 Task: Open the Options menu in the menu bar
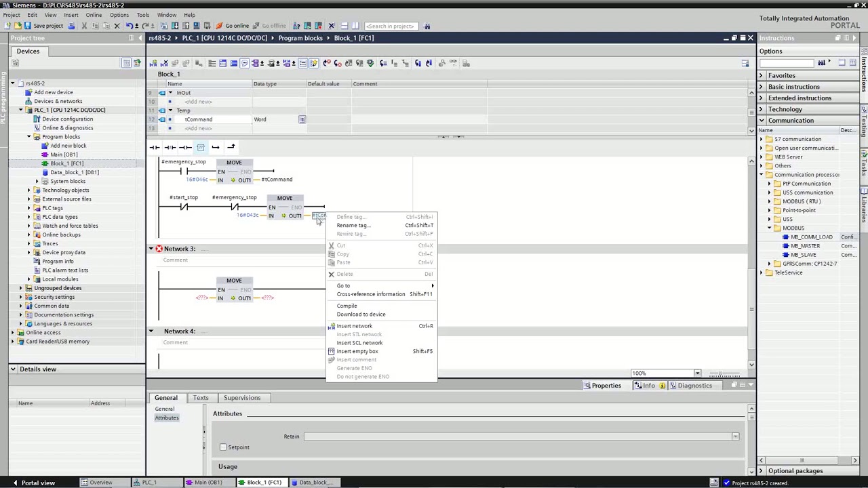(119, 15)
